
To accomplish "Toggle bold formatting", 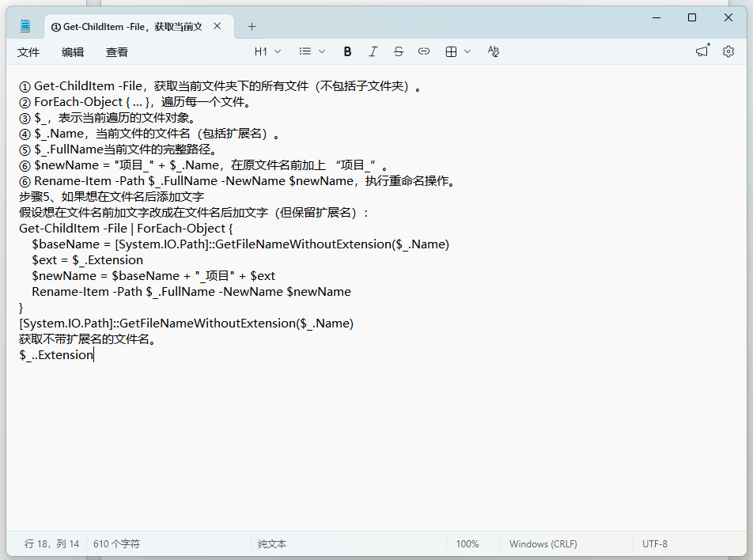I will 347,51.
